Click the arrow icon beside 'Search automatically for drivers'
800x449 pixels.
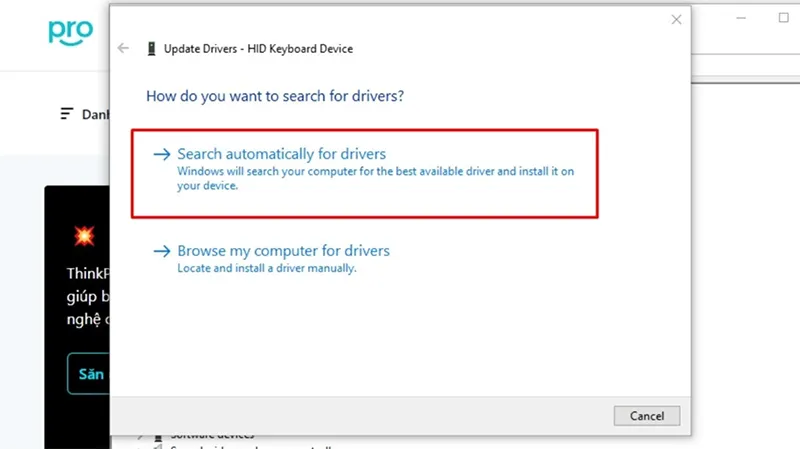tap(161, 155)
